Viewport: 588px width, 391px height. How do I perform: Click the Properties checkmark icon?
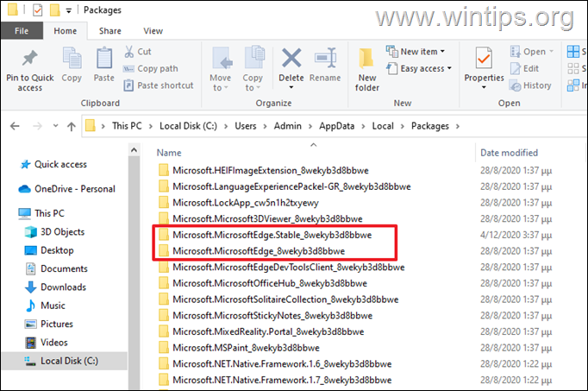coord(484,58)
